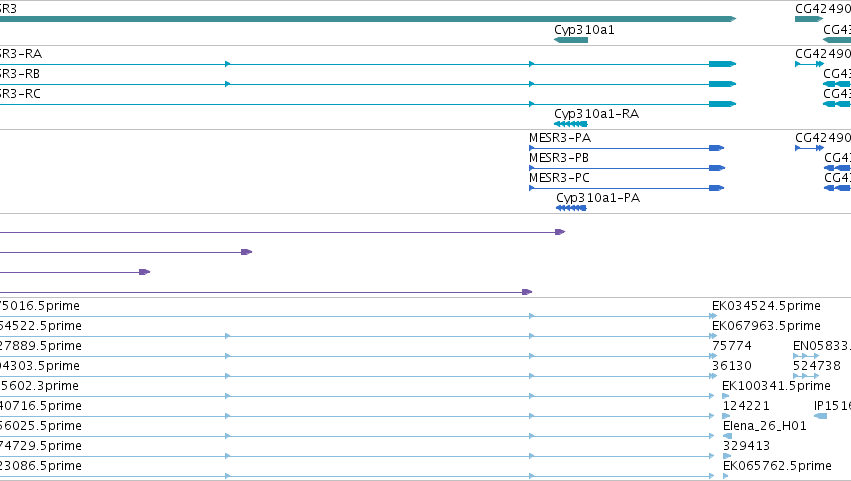Open the EK100341.5prime EST label
This screenshot has height=481, width=851.
[777, 386]
